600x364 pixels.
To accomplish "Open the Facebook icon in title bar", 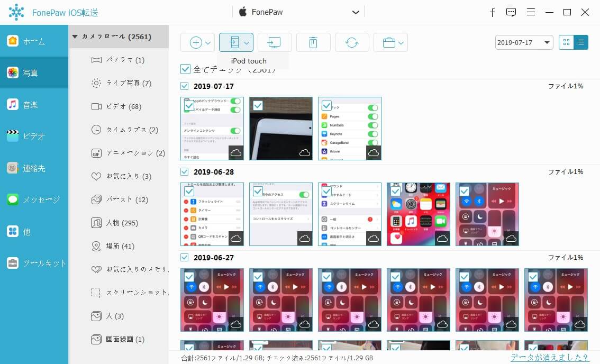I will click(493, 12).
